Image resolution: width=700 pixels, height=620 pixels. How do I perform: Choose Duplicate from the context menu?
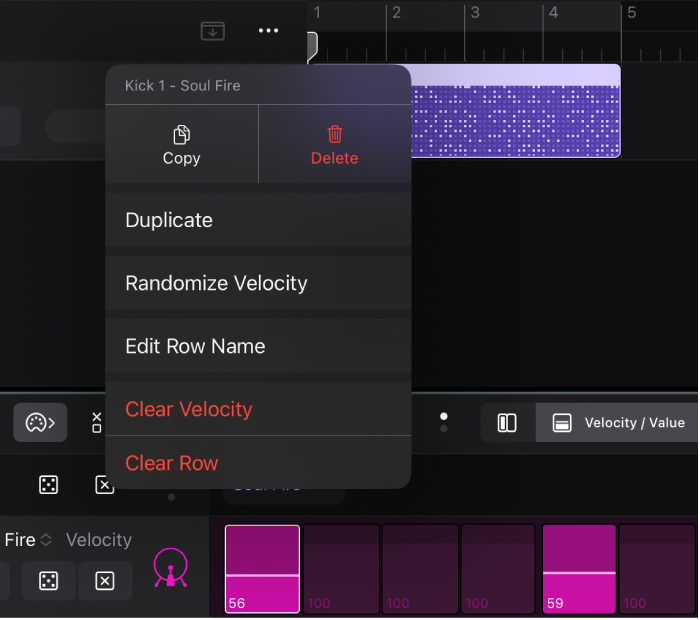258,220
